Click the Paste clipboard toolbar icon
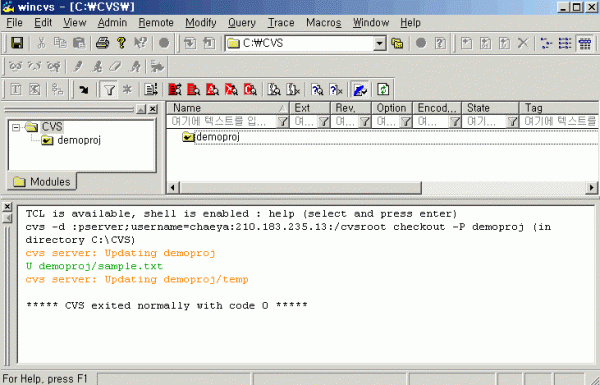The width and height of the screenshot is (600, 385). pyautogui.click(x=79, y=43)
